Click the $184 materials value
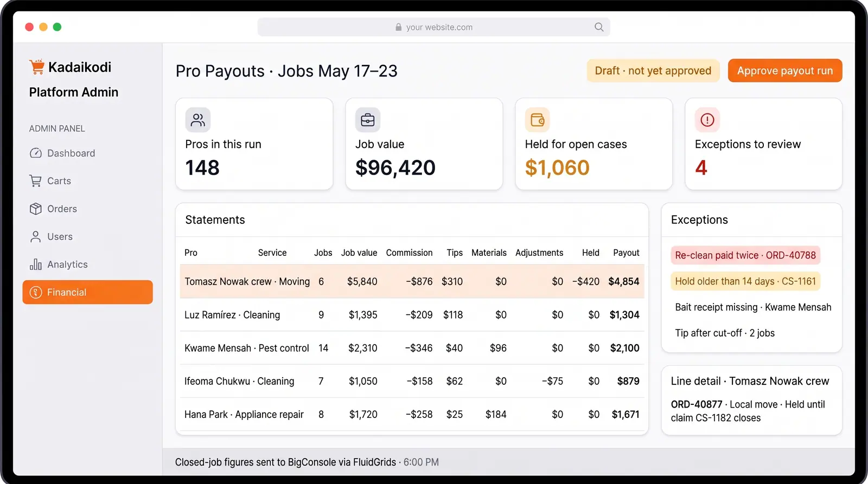Viewport: 868px width, 484px height. [x=496, y=415]
